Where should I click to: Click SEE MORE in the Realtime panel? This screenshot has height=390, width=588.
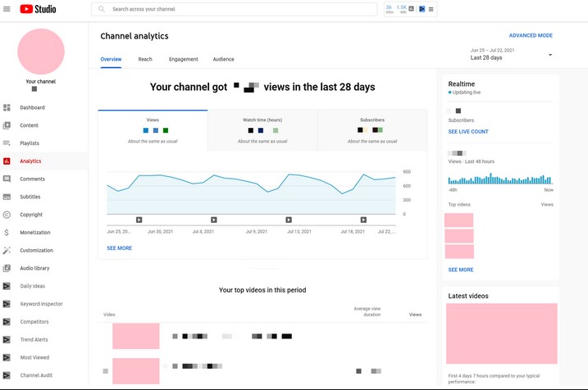[x=461, y=270]
